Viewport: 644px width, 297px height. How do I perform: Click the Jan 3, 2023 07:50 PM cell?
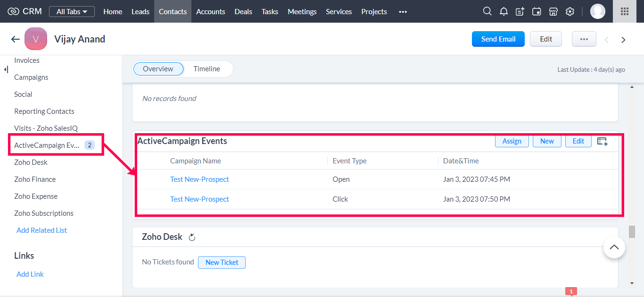click(477, 199)
